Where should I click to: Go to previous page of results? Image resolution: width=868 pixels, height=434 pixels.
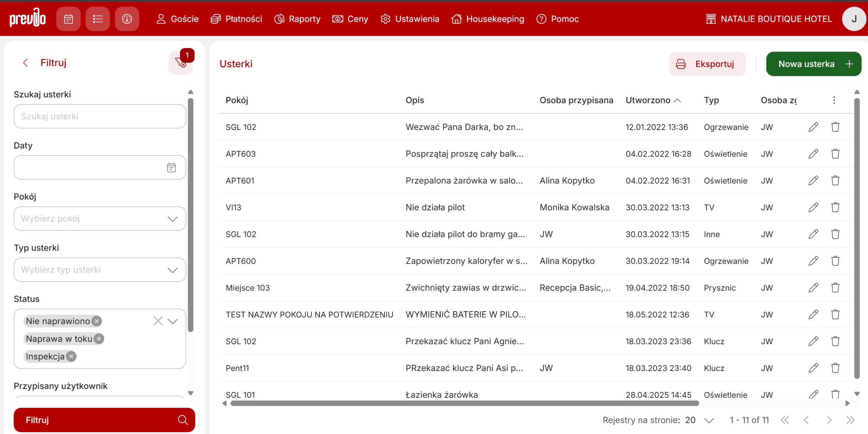click(x=806, y=420)
